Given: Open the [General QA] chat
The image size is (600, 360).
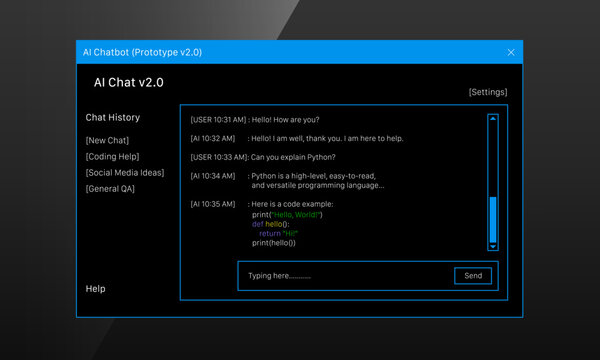Looking at the screenshot, I should point(110,189).
